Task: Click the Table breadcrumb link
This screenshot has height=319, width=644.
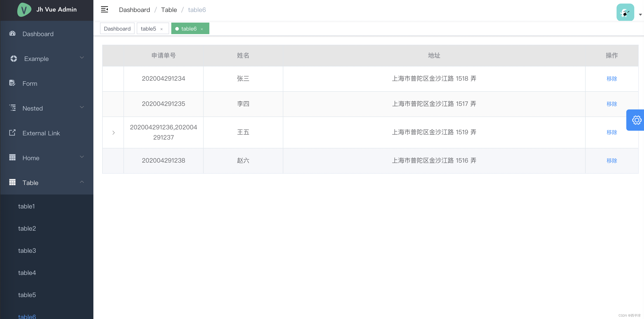Action: (x=169, y=10)
